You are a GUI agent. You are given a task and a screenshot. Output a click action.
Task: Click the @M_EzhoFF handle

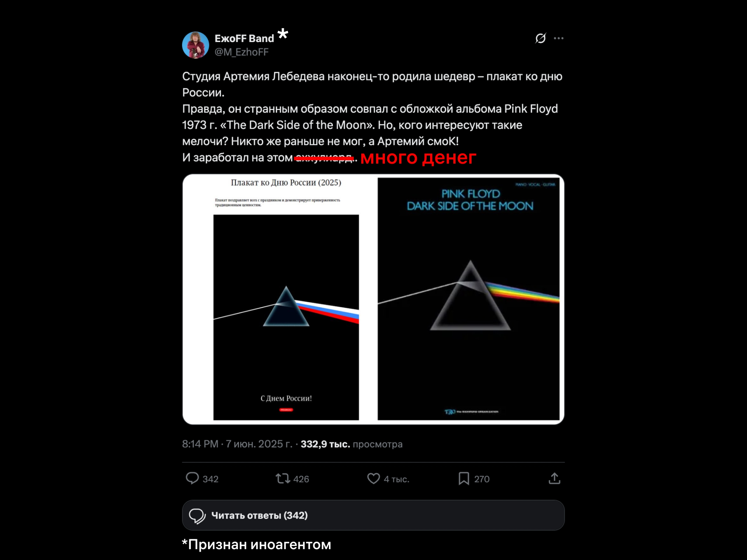click(x=241, y=52)
